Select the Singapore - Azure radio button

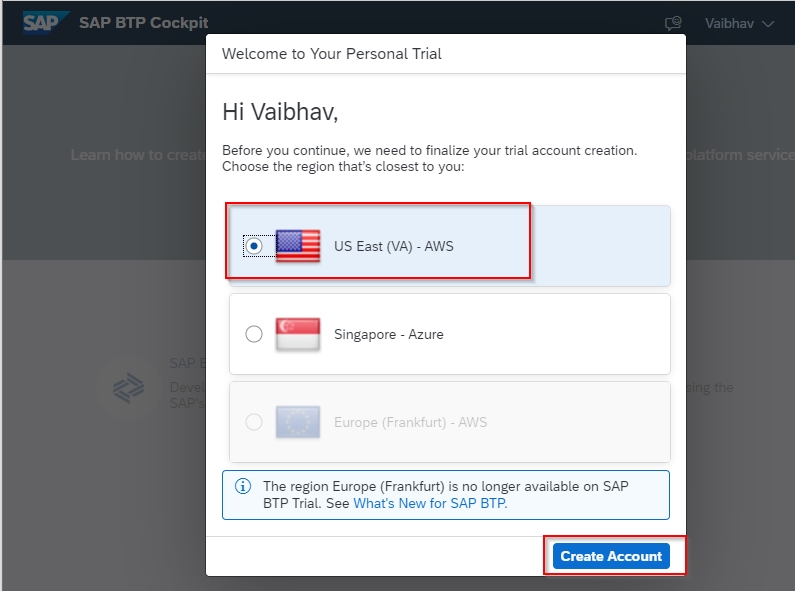[x=254, y=334]
